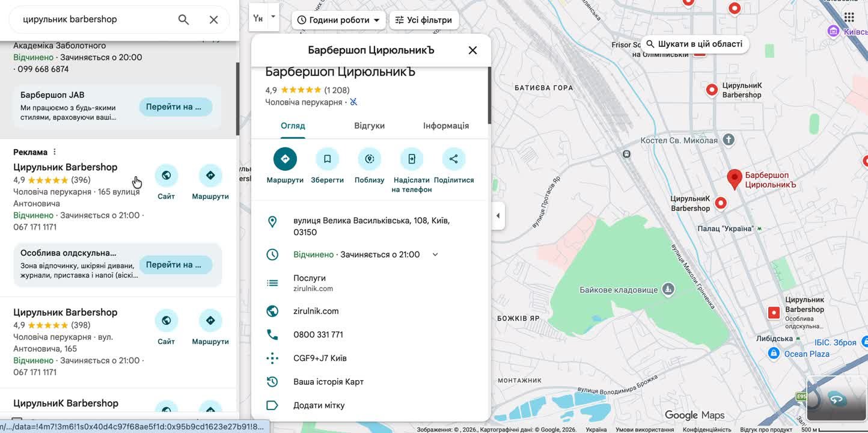
Task: Click the 0800 331 771 phone number
Action: (x=318, y=334)
